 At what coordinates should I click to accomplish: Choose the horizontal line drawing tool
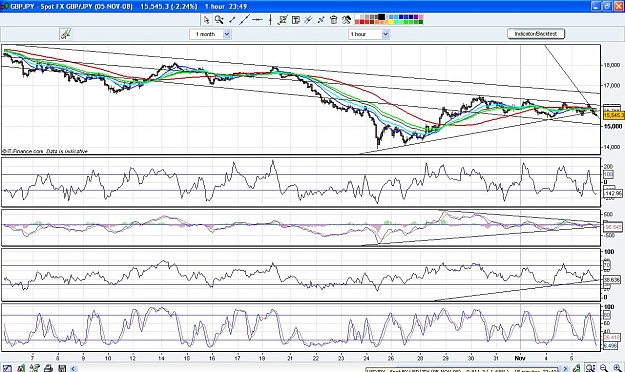[257, 20]
